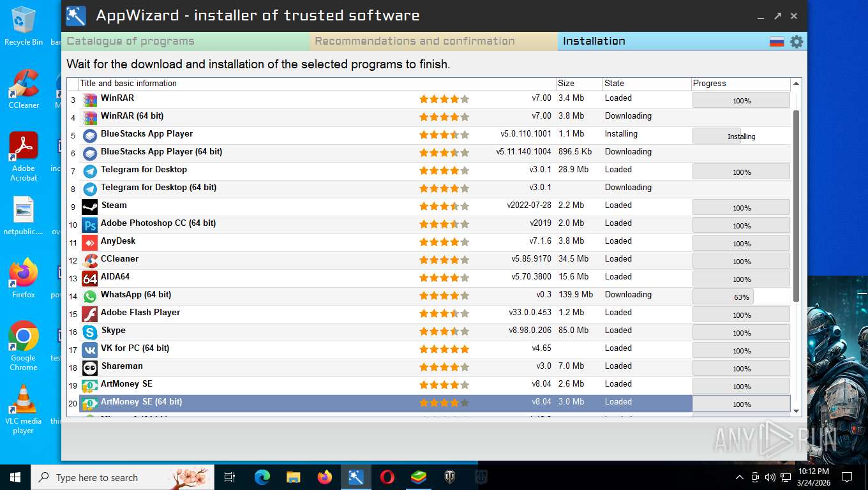Switch language with the Russian flag icon
Image resolution: width=868 pixels, height=490 pixels.
(777, 41)
